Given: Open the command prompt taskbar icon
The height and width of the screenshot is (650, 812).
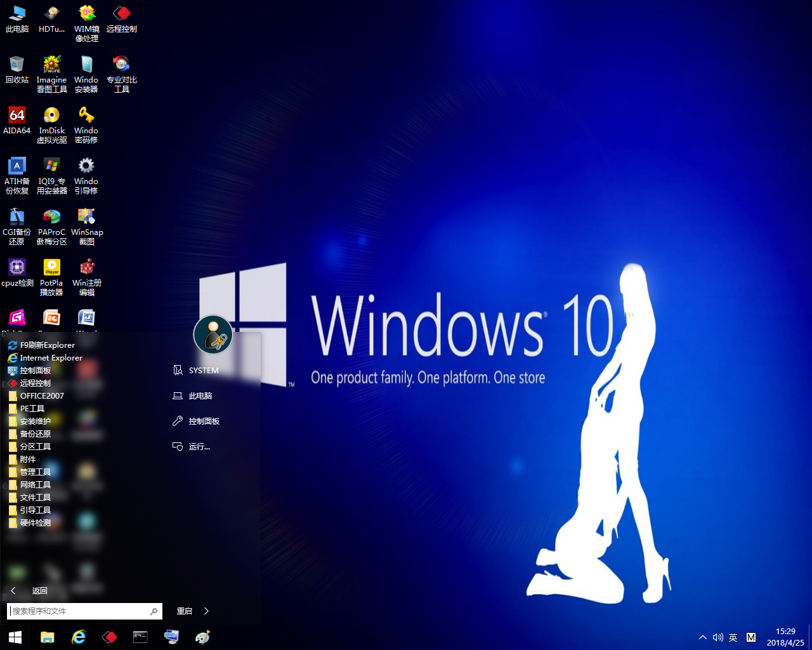Looking at the screenshot, I should pos(140,637).
